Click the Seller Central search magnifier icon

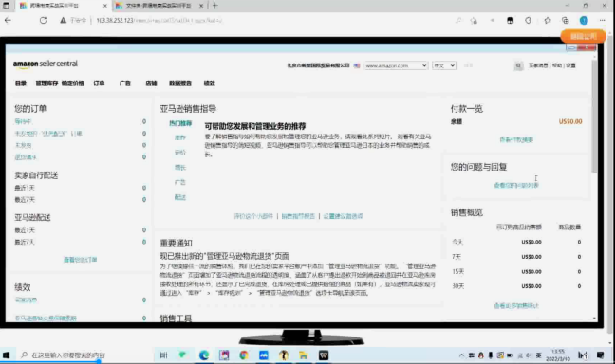518,65
